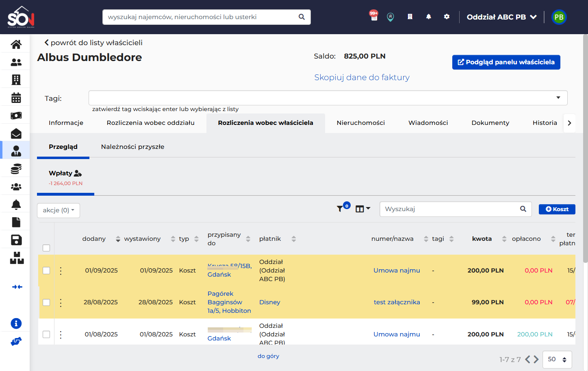Image resolution: width=588 pixels, height=371 pixels.
Task: Open the Oddział ABC PB branch selector
Action: pyautogui.click(x=501, y=17)
